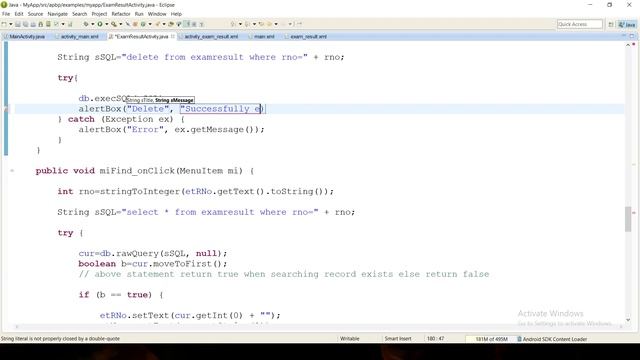Open the Refactor menu
640x360 pixels.
click(x=121, y=14)
